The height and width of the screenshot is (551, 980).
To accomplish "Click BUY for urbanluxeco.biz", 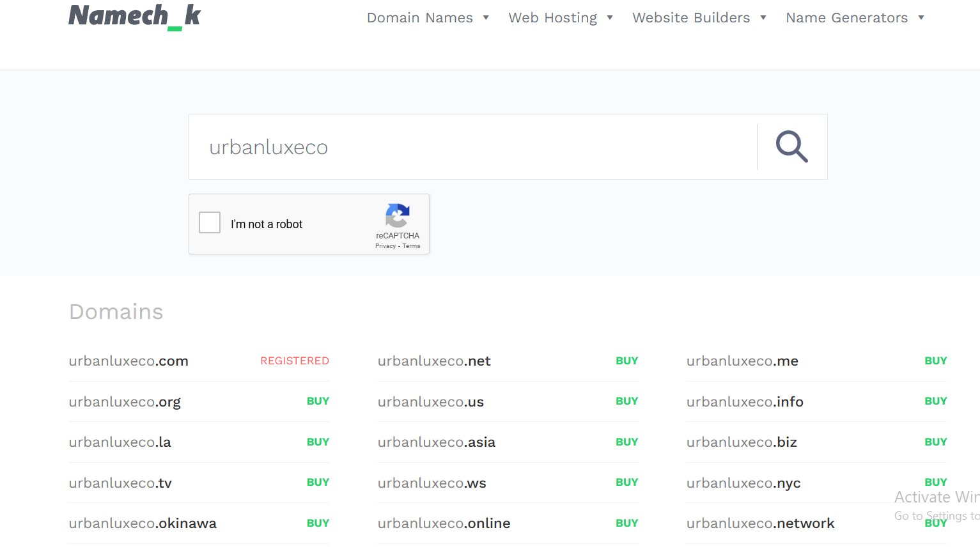I will click(936, 442).
